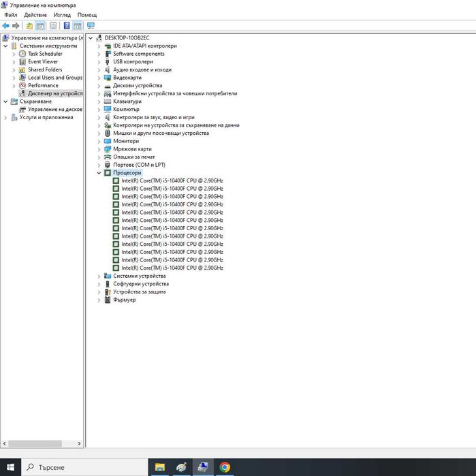
Task: Select Контролери за звук, видео и игри
Action: (154, 117)
